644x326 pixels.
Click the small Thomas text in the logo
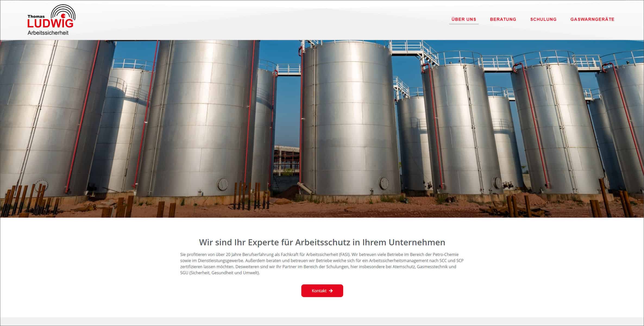point(36,16)
